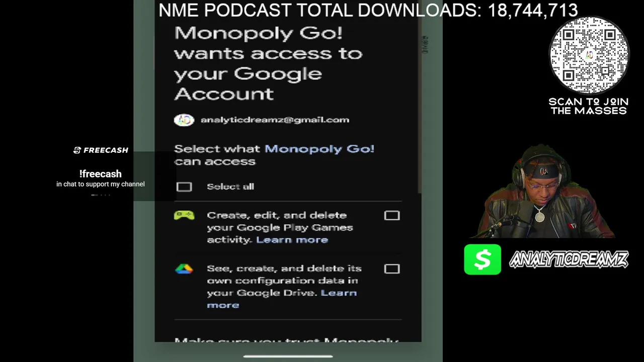The width and height of the screenshot is (644, 362).
Task: Click the green Cash App dollar icon
Action: 482,259
